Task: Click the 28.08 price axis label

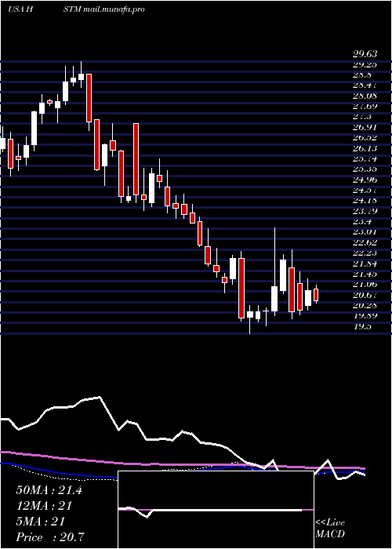Action: (x=365, y=96)
